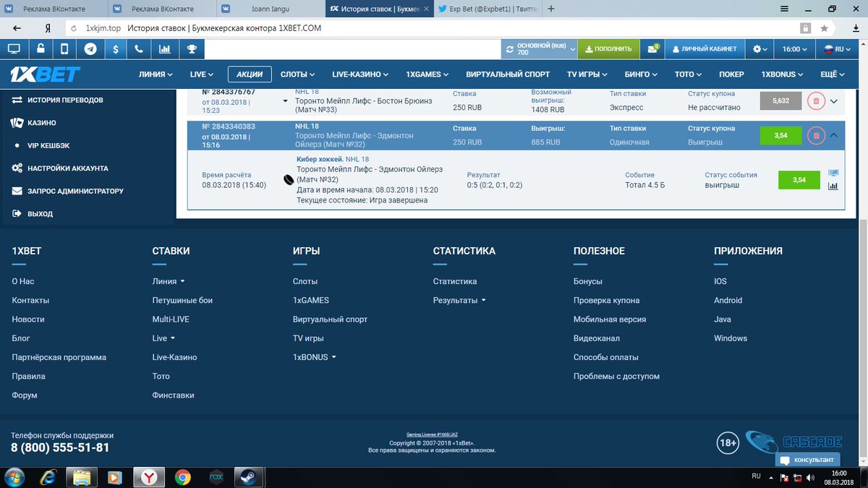This screenshot has width=868, height=488.
Task: Open the RU language selector
Action: coord(838,49)
